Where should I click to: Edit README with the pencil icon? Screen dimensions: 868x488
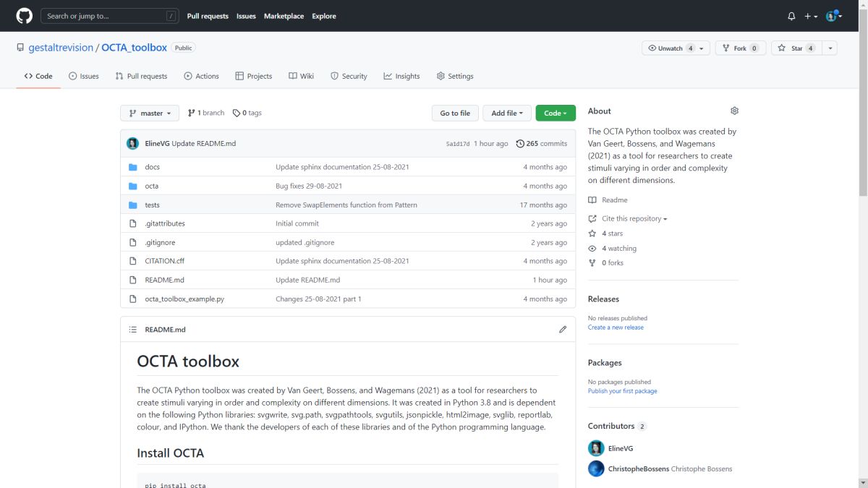[563, 329]
